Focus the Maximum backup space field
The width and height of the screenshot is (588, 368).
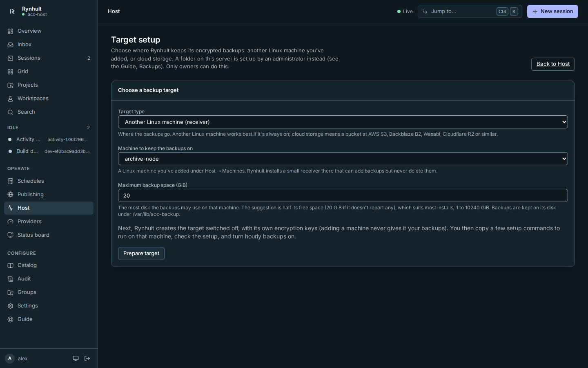[343, 195]
